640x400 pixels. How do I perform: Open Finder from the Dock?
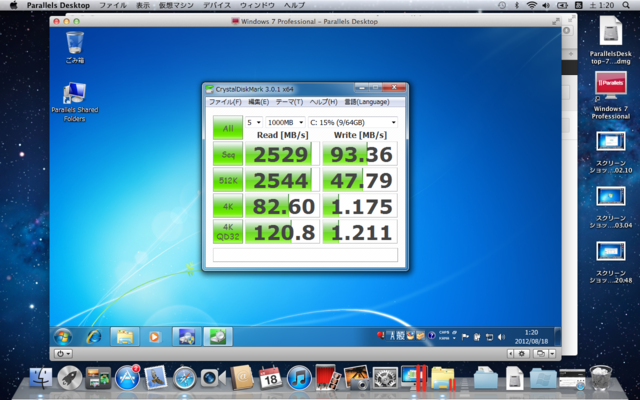coord(40,378)
